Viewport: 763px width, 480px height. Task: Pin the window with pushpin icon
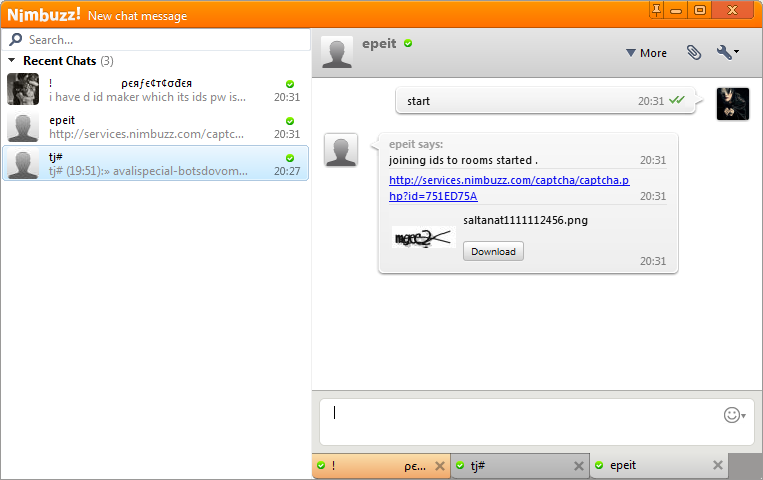[656, 9]
